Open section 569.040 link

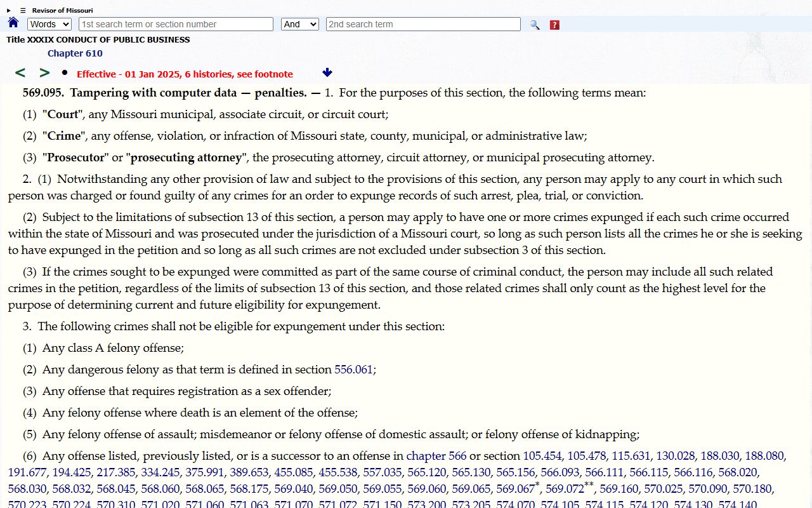294,489
